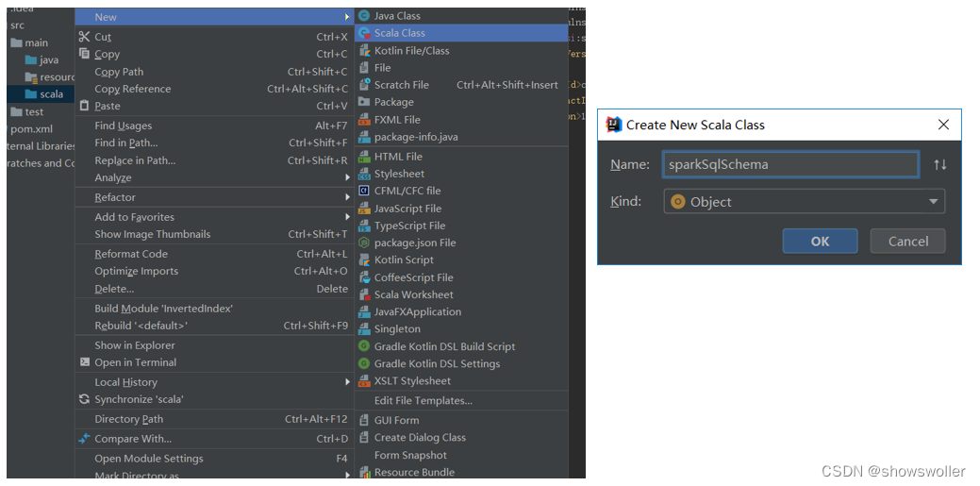This screenshot has height=486, width=980.
Task: Click the Kotlin File/Class icon
Action: (364, 51)
